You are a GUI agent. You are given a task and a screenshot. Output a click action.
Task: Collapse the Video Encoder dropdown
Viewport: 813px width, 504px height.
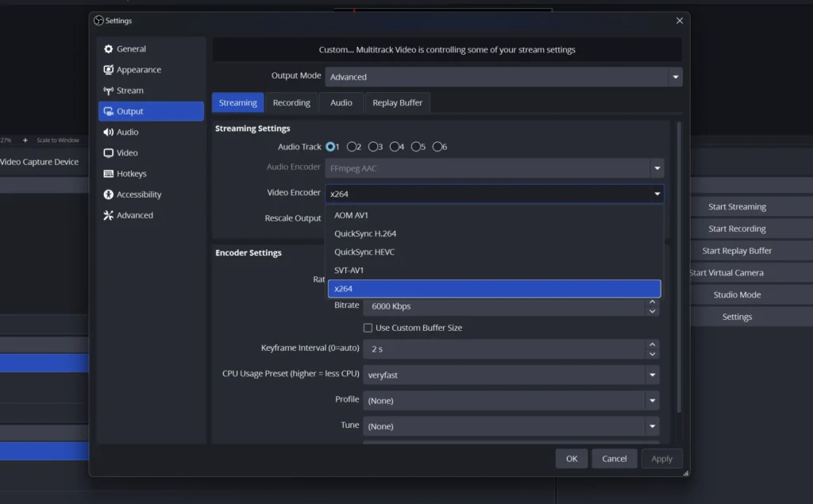click(657, 194)
